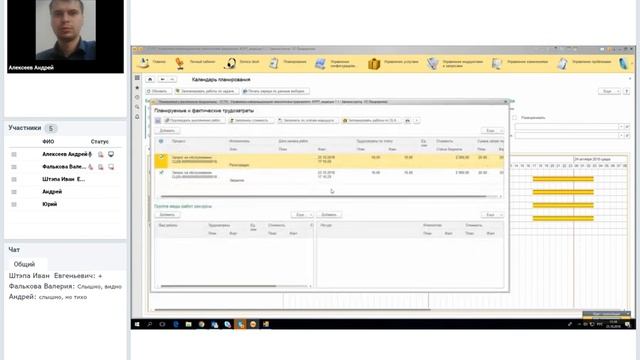Click Запланировать работы button in dialog toolbar
Screen dimensions: 640x360
tap(371, 120)
